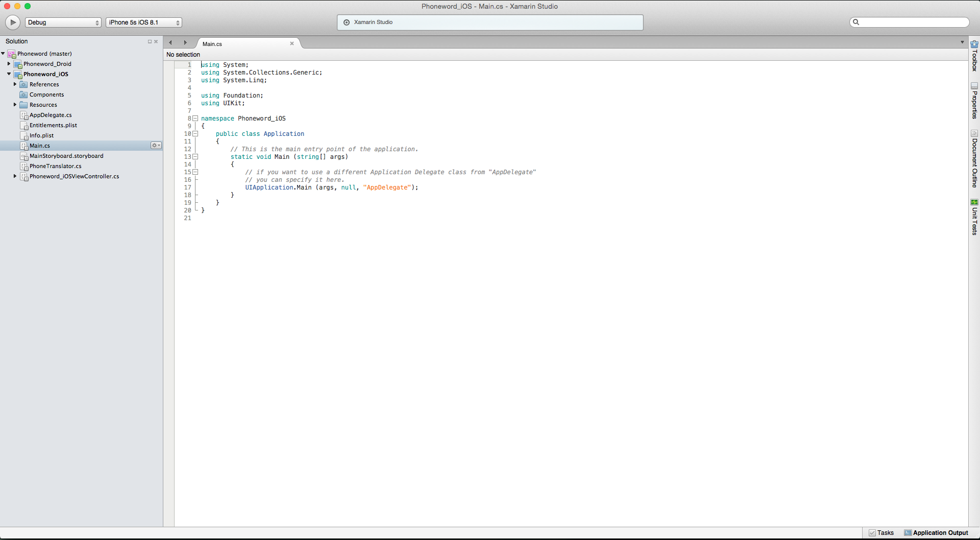
Task: Show the Document Outline panel
Action: point(974,159)
